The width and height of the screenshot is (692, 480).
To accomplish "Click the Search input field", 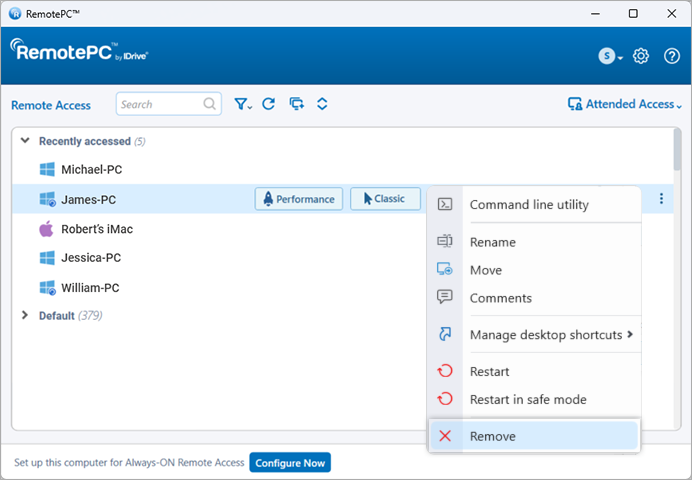I will (x=160, y=104).
